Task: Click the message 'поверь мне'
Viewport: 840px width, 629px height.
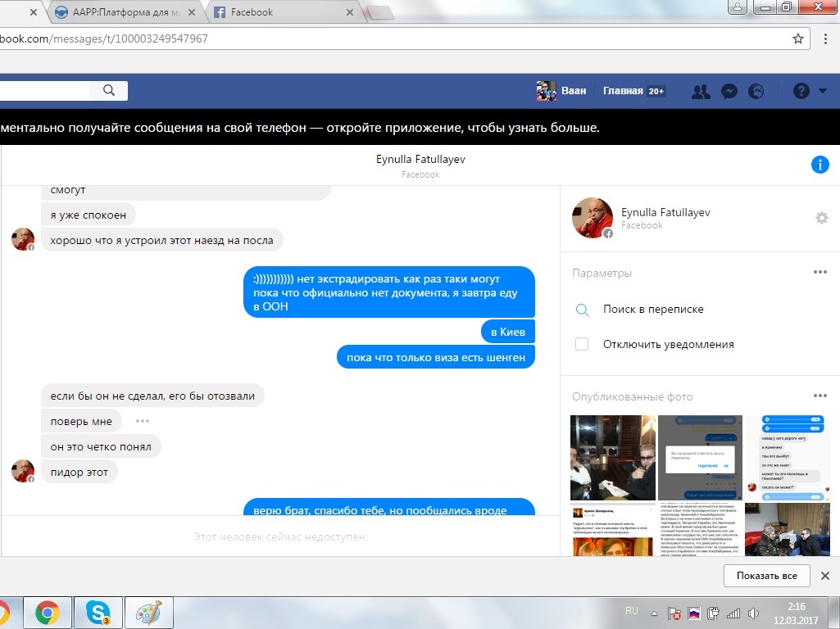Action: coord(81,421)
